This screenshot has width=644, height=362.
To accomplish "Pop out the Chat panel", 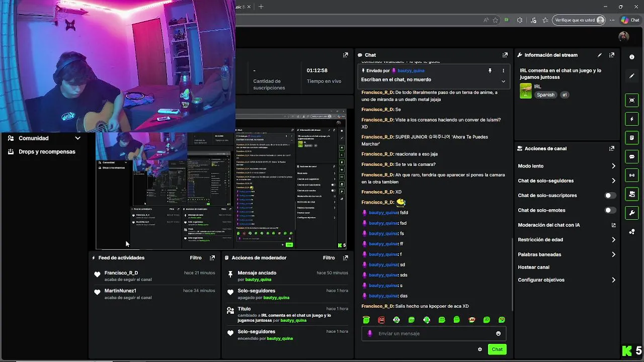I will pyautogui.click(x=505, y=55).
